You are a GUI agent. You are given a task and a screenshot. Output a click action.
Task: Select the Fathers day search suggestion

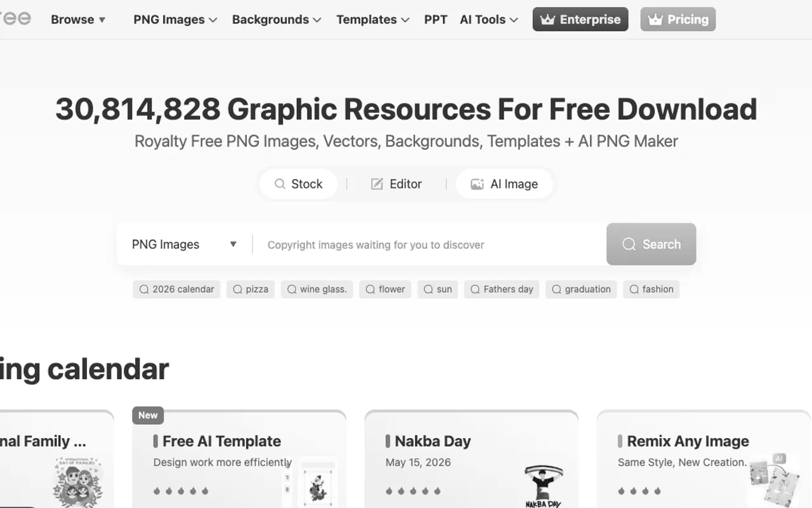pyautogui.click(x=502, y=290)
